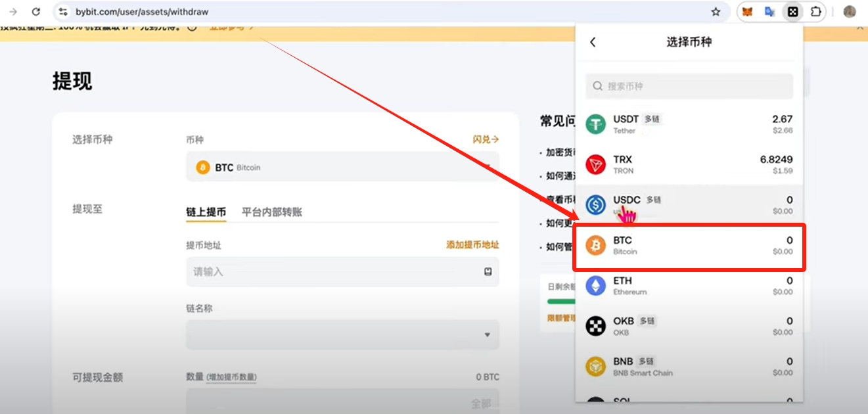The height and width of the screenshot is (414, 868).
Task: Choose the TRX row with 6.8249 balance
Action: [x=689, y=165]
